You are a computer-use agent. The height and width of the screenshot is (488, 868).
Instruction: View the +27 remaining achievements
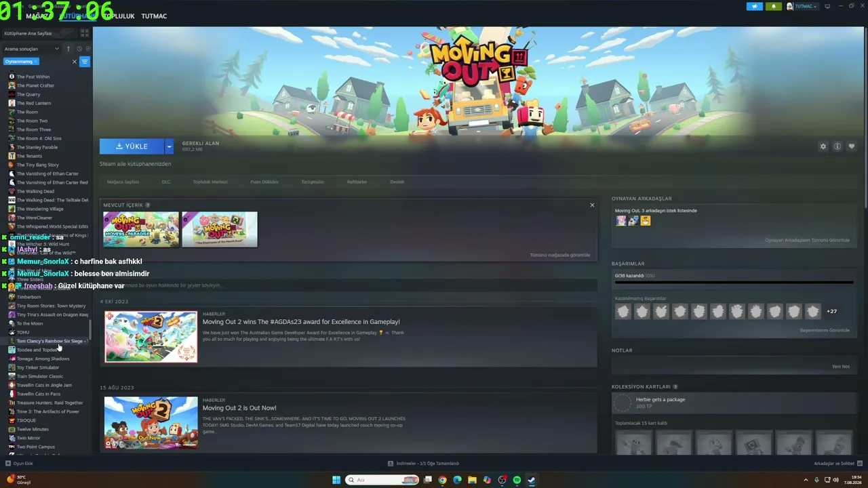pyautogui.click(x=831, y=311)
